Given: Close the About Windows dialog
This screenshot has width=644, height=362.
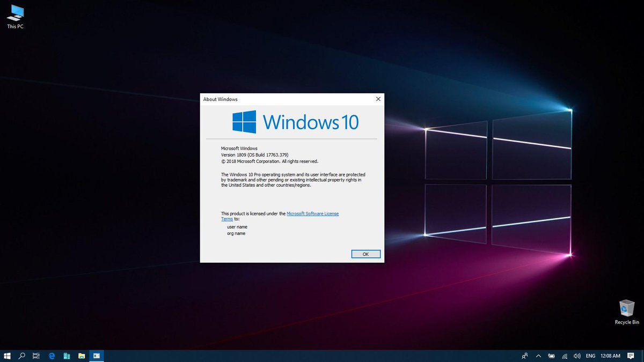Looking at the screenshot, I should (x=378, y=99).
